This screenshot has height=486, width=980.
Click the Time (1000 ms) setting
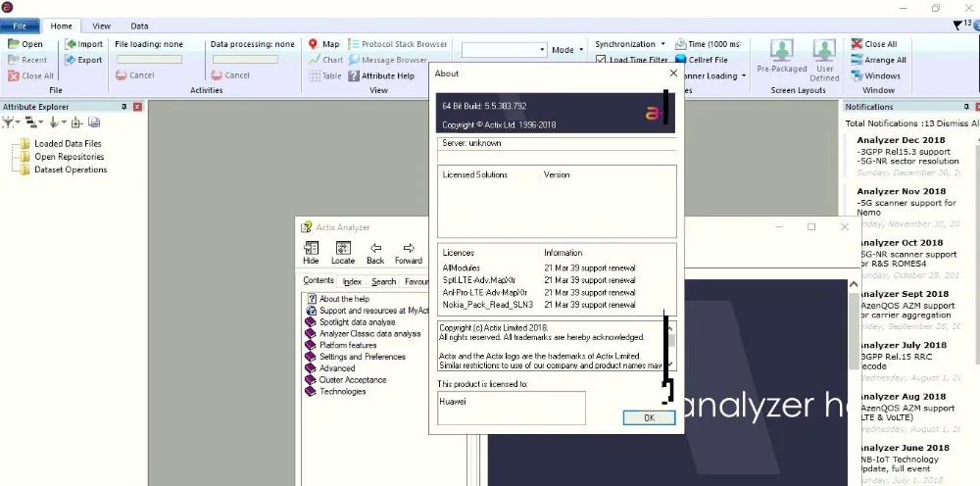pyautogui.click(x=708, y=44)
